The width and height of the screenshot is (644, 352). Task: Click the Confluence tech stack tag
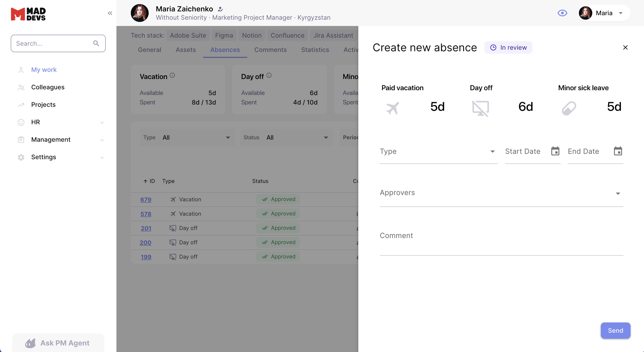click(x=288, y=35)
